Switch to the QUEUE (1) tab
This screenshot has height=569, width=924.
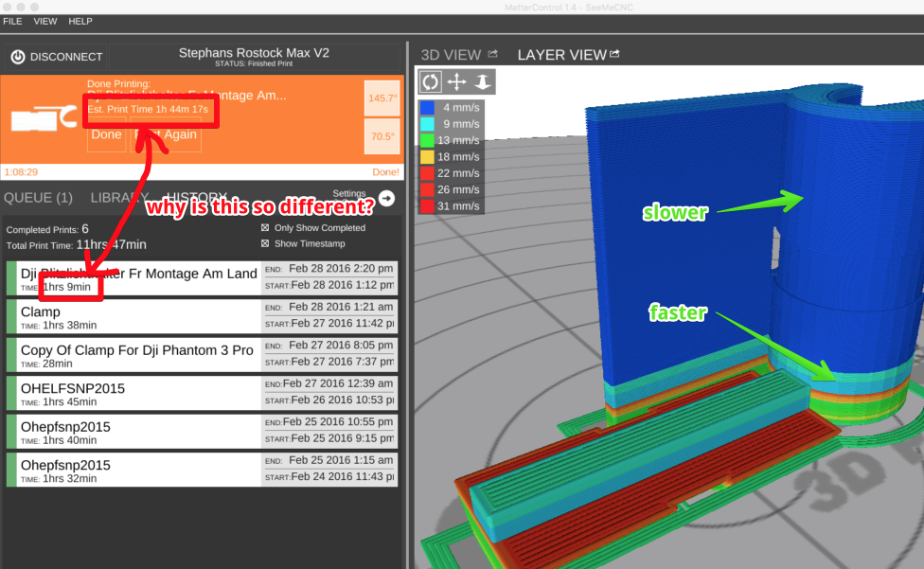click(x=39, y=198)
